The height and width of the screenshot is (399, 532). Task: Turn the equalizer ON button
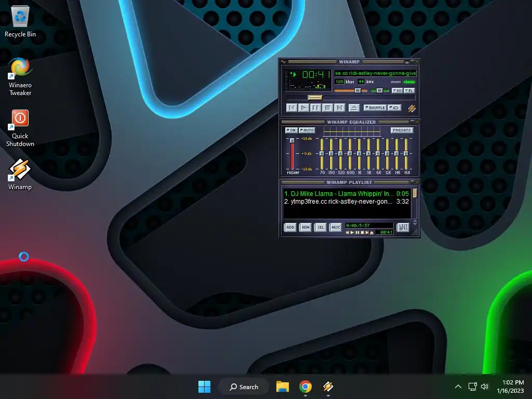click(x=291, y=130)
